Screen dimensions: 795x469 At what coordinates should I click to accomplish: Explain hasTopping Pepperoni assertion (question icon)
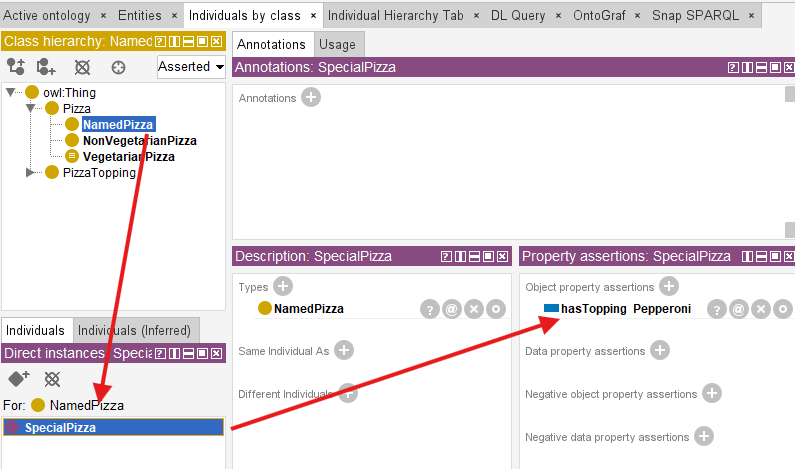(716, 309)
